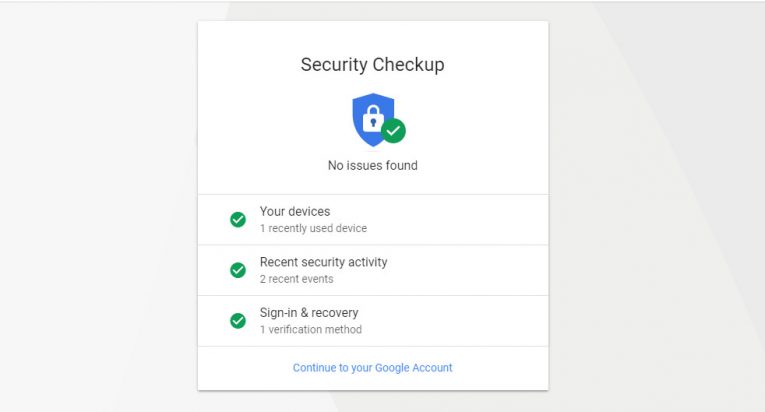Click the blue shield security icon
Image resolution: width=765 pixels, height=412 pixels.
(x=368, y=116)
